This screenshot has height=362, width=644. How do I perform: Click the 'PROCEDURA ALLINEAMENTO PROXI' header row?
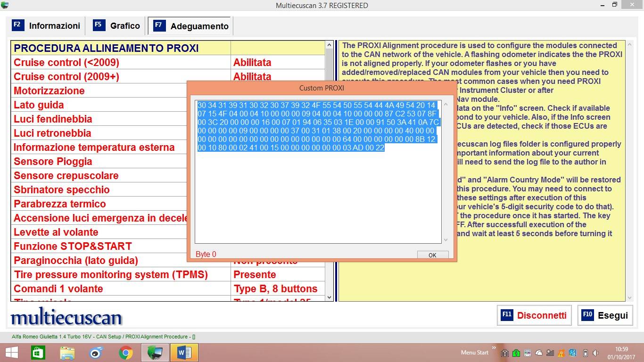[168, 48]
